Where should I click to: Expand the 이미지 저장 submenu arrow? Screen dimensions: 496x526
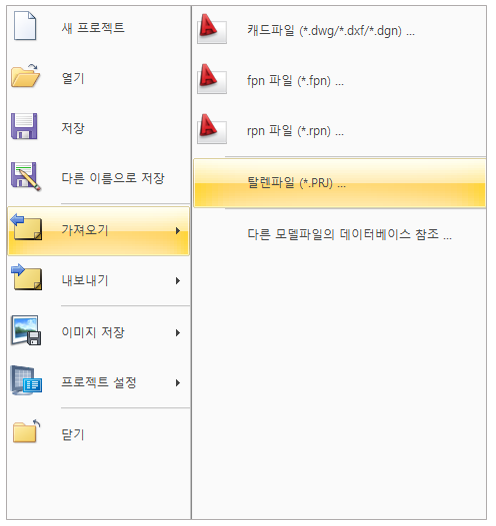pos(178,333)
